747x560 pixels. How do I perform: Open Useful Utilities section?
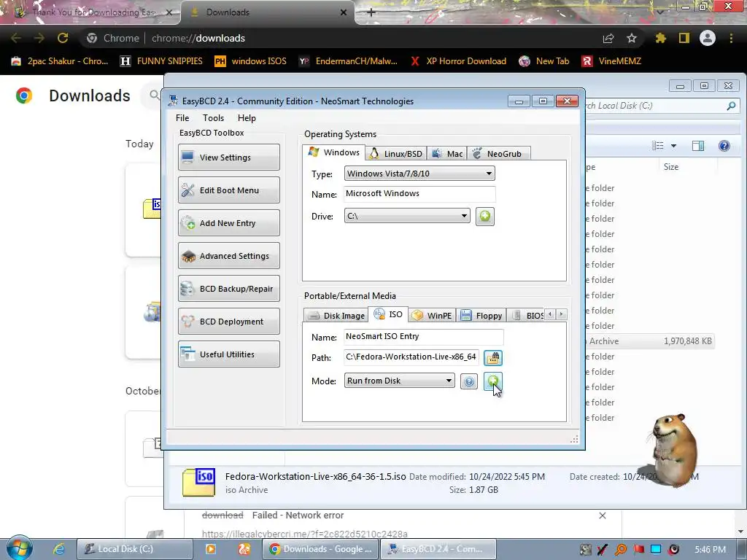click(x=228, y=354)
